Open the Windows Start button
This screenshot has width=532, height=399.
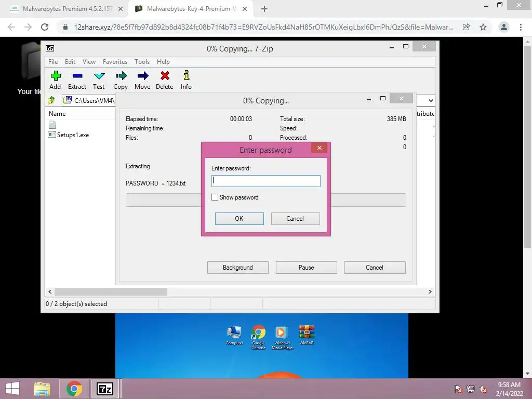12,389
